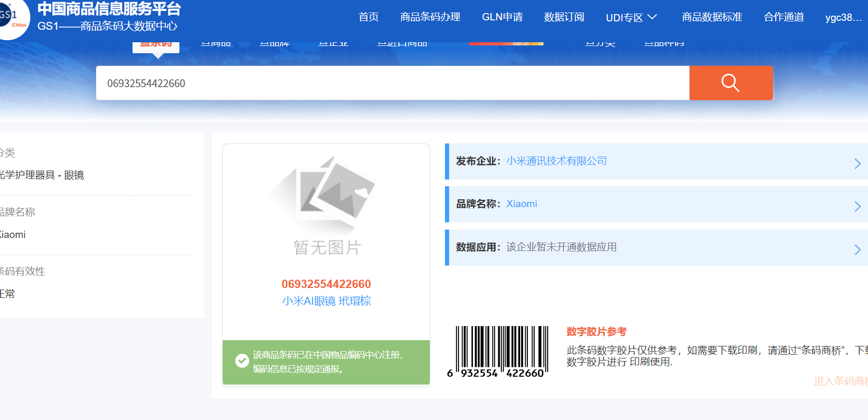Click the 进入条码商桥 link

[x=841, y=381]
